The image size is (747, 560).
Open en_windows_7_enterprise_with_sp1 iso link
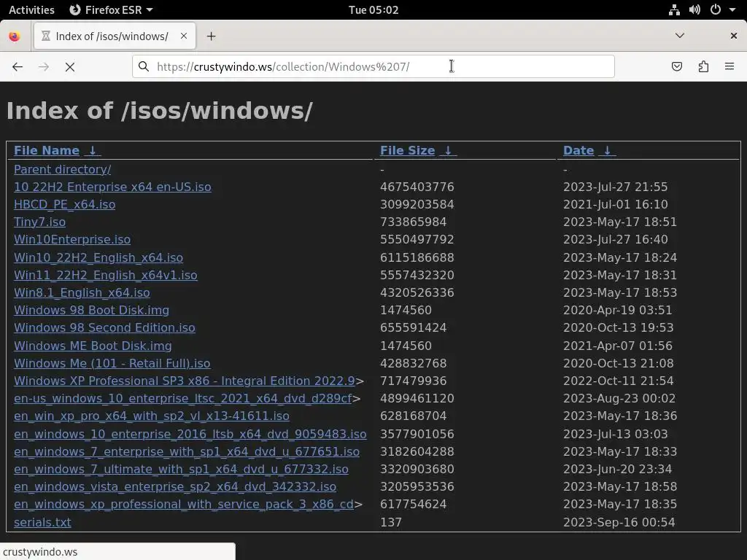click(x=187, y=451)
